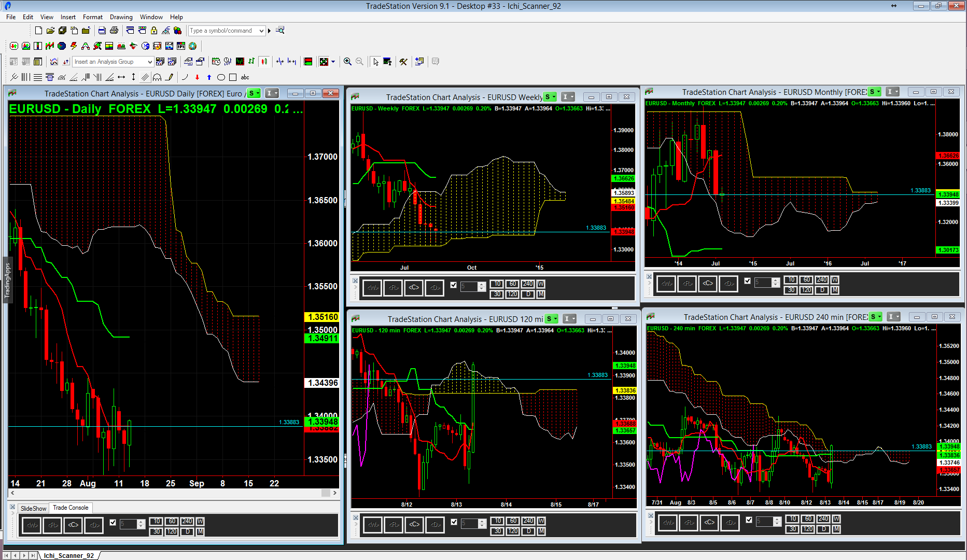Toggle the checkbox in Weekly chart control panel

coord(454,285)
